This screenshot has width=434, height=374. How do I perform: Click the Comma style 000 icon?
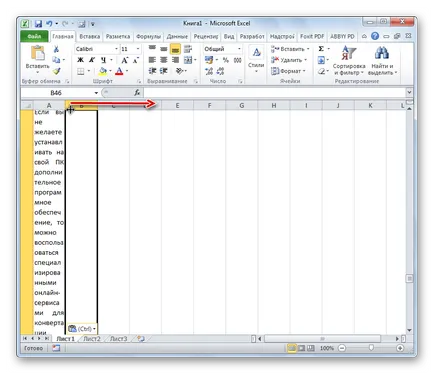click(x=237, y=60)
